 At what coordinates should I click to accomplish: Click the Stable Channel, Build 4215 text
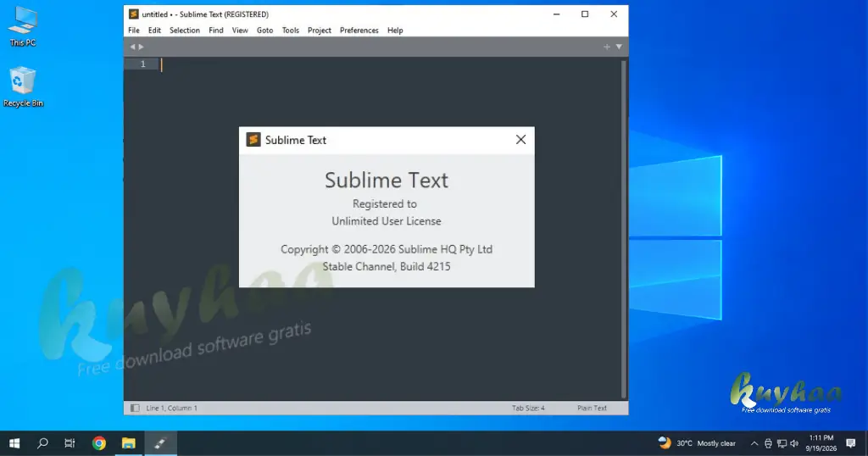click(x=387, y=266)
